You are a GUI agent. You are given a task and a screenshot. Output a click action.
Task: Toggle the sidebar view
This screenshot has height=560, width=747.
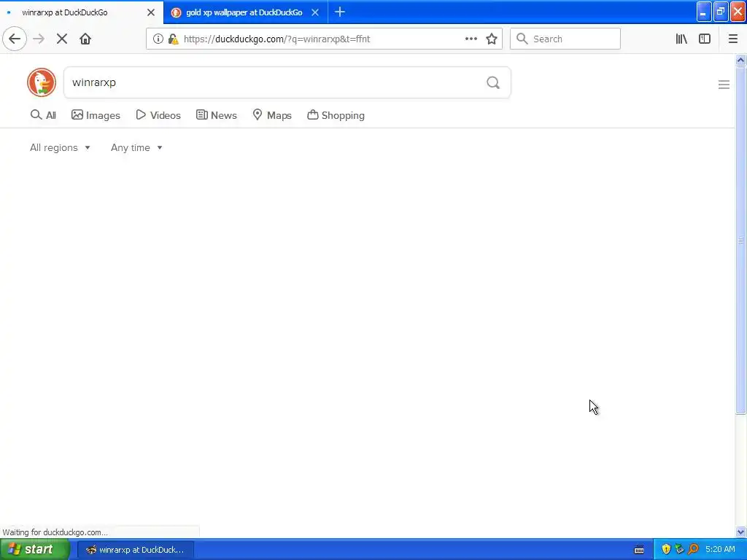click(705, 39)
